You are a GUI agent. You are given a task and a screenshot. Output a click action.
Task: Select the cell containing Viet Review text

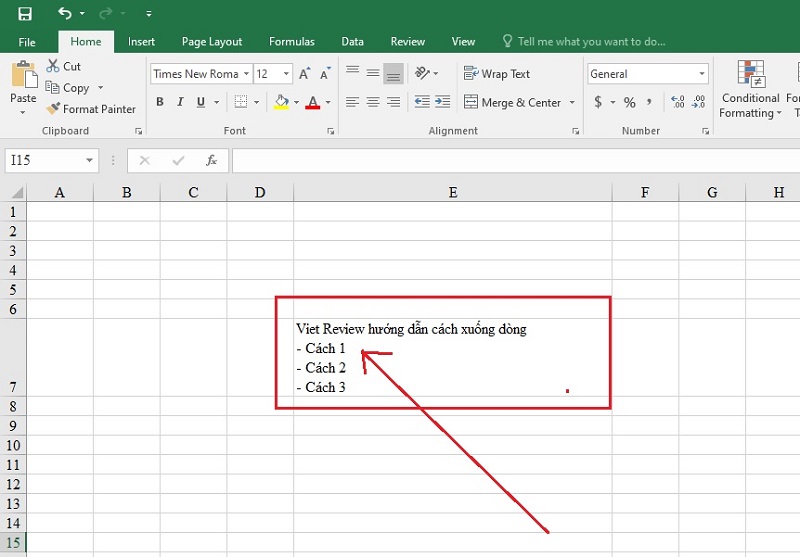click(x=453, y=358)
